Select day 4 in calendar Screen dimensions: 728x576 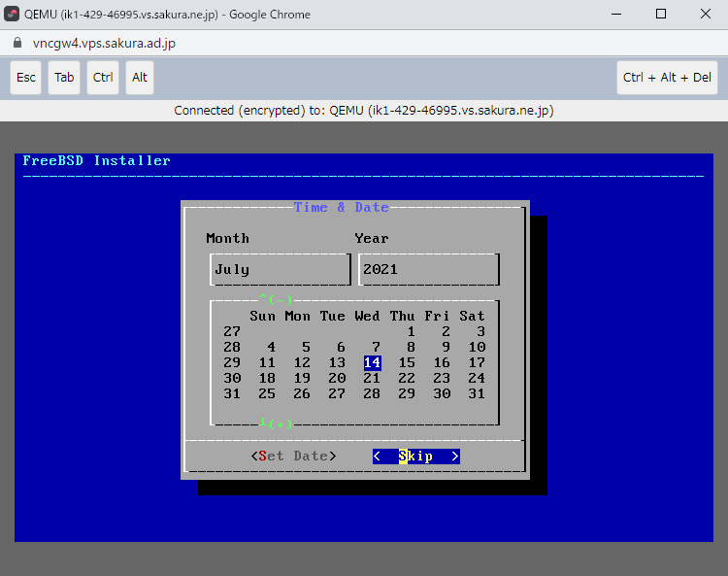tap(272, 347)
